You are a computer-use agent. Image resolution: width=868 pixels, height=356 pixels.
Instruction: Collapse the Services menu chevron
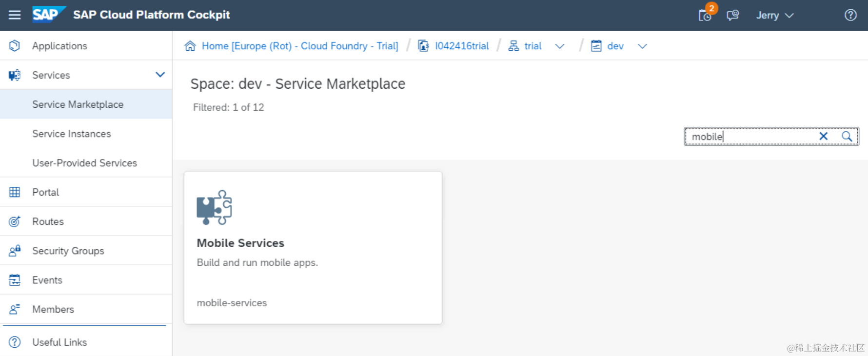click(160, 75)
